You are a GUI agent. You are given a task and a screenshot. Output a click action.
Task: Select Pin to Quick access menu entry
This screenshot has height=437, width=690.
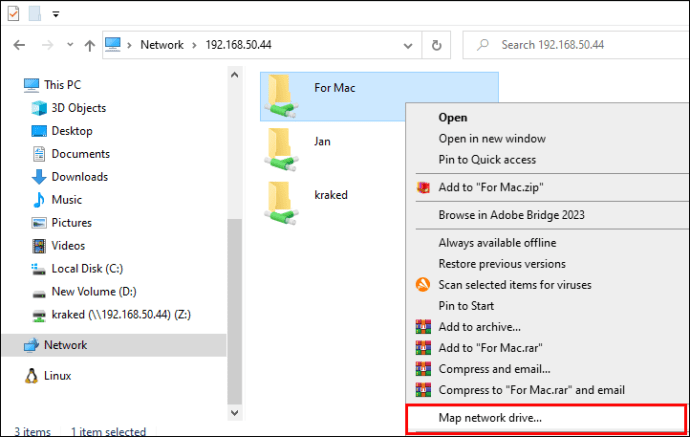click(x=487, y=160)
